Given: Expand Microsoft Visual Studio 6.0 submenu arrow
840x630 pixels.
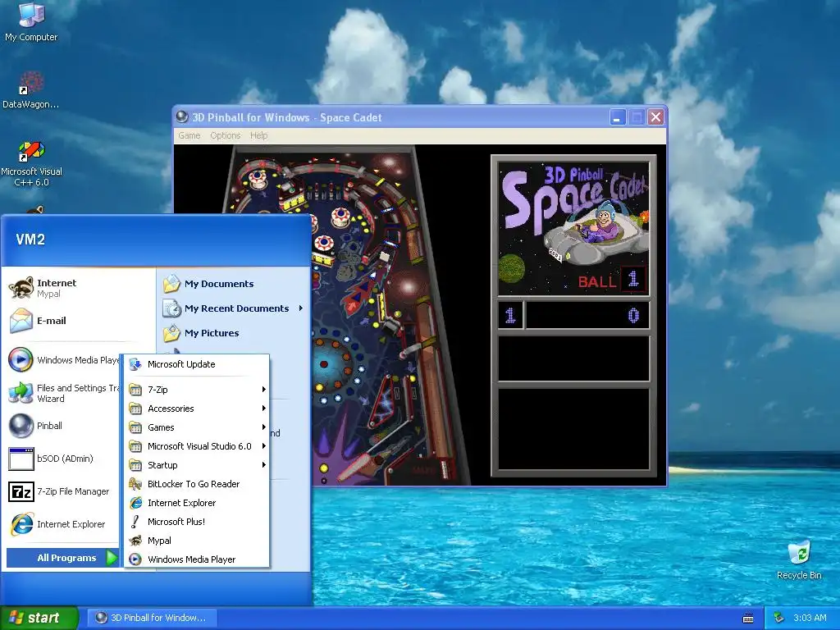Looking at the screenshot, I should (263, 445).
